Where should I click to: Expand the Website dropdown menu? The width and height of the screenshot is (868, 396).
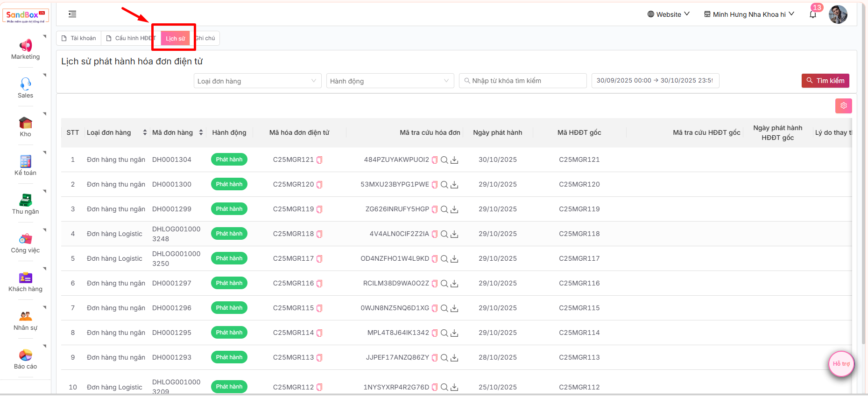pyautogui.click(x=668, y=14)
